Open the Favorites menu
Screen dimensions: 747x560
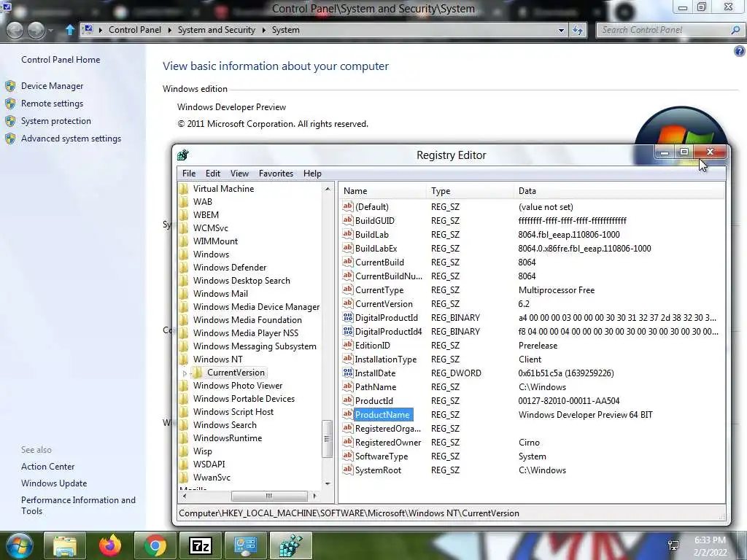(276, 174)
